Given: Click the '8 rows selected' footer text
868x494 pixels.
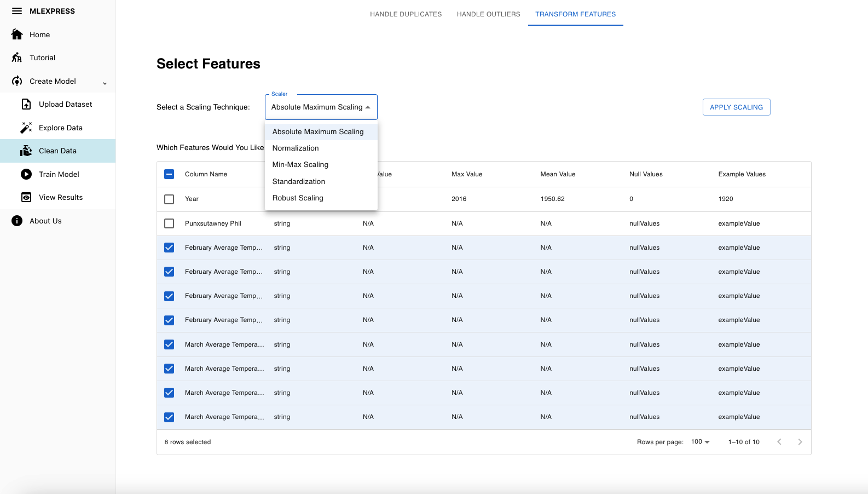Looking at the screenshot, I should pos(188,442).
